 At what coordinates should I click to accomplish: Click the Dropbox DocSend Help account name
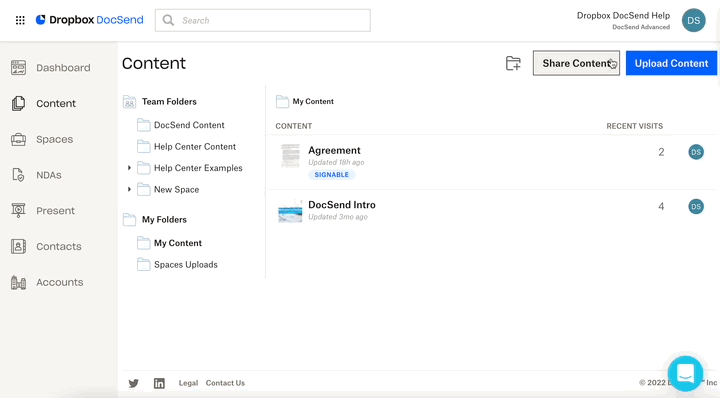tap(623, 16)
